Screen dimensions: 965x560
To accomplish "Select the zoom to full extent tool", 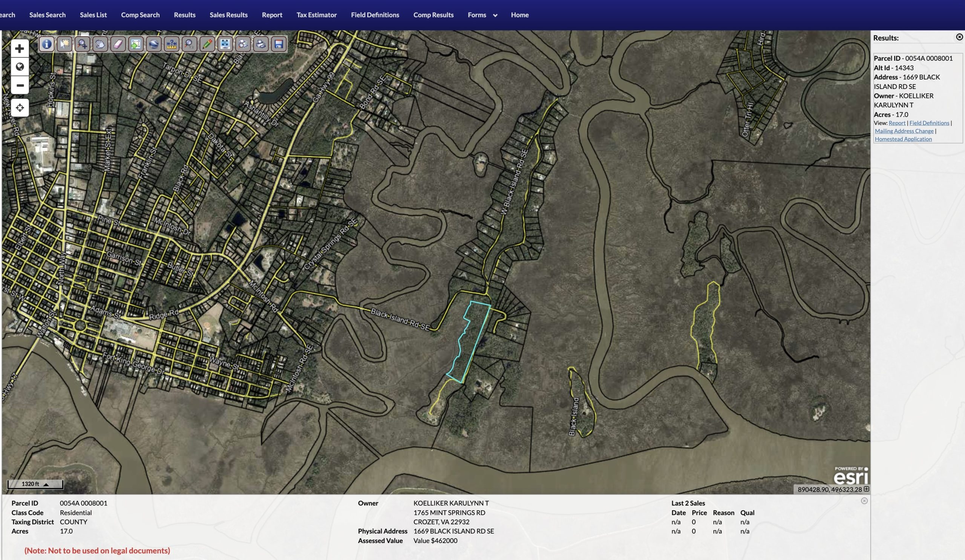I will [225, 44].
